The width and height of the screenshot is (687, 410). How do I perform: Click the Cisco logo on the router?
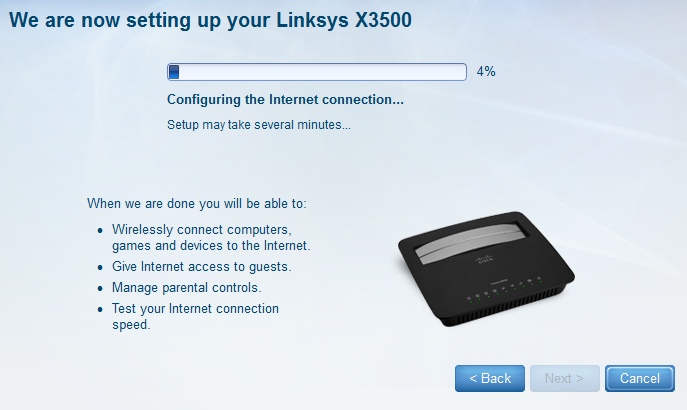tap(484, 258)
